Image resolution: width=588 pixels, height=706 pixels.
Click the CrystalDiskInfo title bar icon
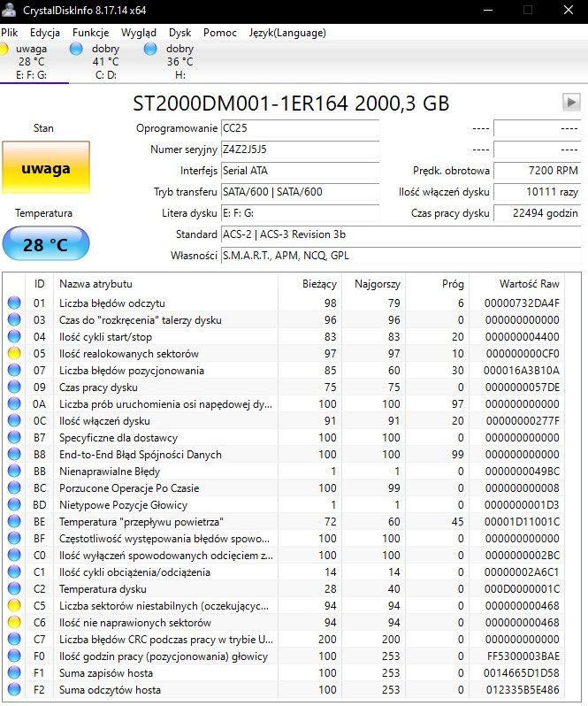[x=9, y=10]
